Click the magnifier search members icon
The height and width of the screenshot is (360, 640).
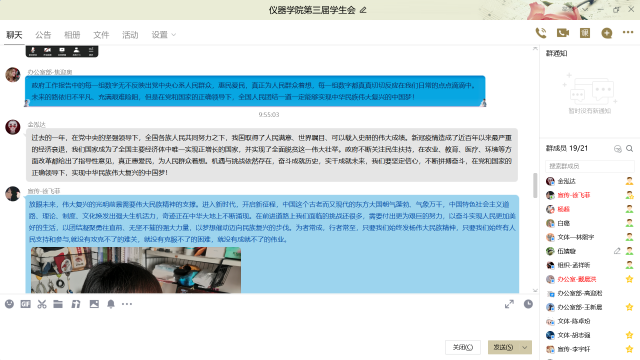629,149
